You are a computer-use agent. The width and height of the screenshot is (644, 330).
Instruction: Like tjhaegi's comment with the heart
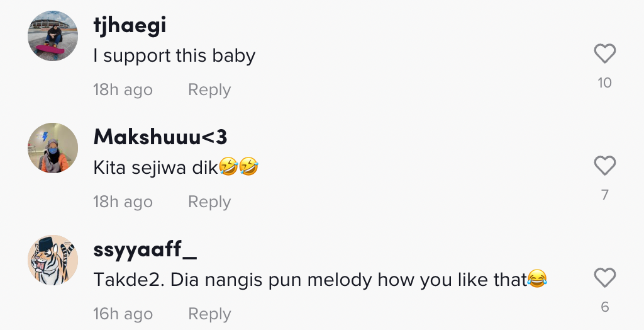(x=604, y=54)
